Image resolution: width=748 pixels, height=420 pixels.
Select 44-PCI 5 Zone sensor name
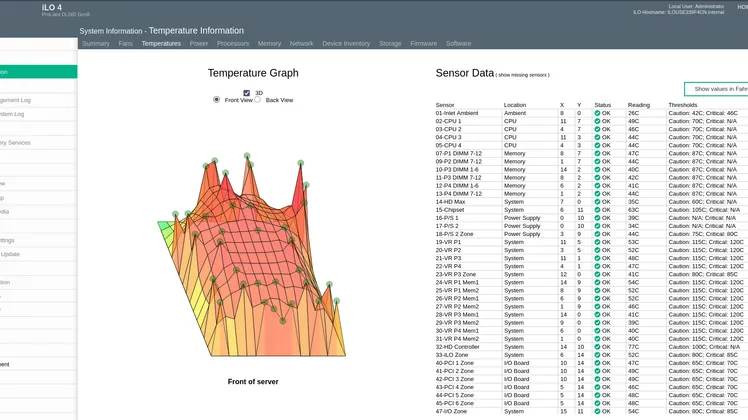[x=455, y=395]
